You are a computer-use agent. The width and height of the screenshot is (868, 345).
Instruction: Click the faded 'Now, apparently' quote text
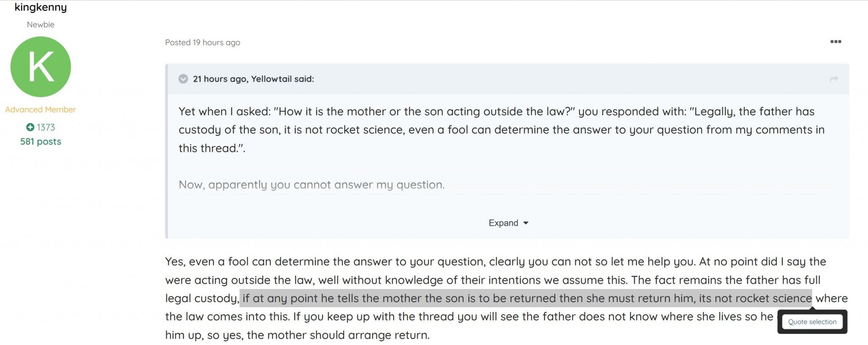click(312, 185)
